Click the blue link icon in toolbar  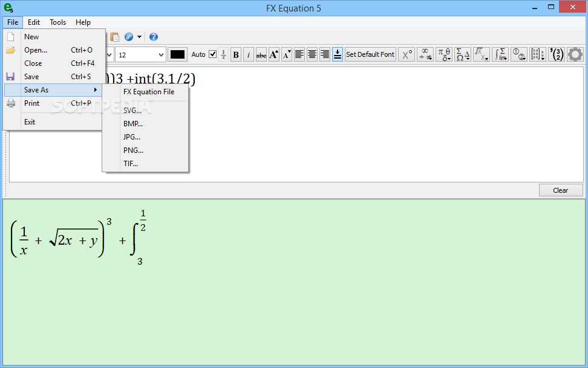129,37
